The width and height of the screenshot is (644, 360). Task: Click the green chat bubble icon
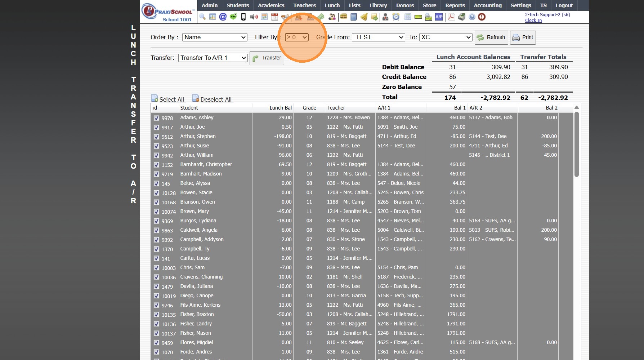point(233,17)
